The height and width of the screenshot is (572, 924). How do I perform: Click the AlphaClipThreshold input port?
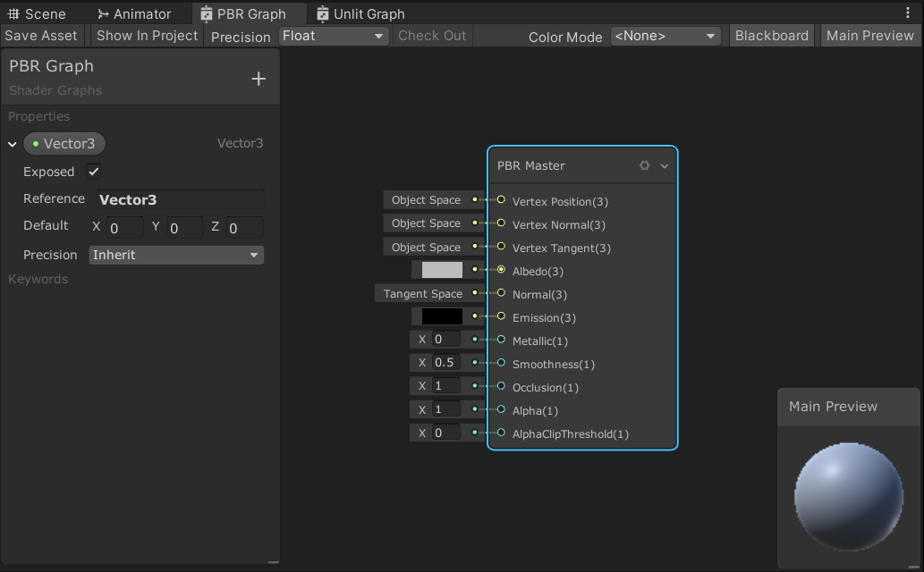[x=501, y=433]
